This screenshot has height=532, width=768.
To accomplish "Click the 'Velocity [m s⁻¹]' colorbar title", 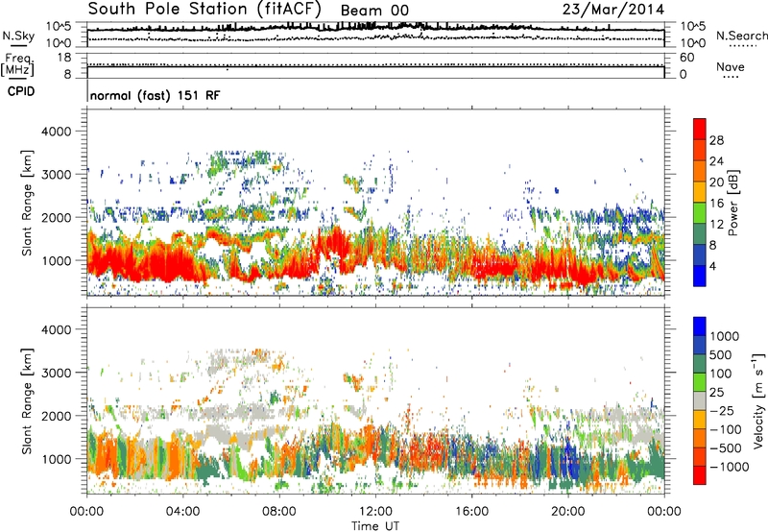I will coord(758,400).
